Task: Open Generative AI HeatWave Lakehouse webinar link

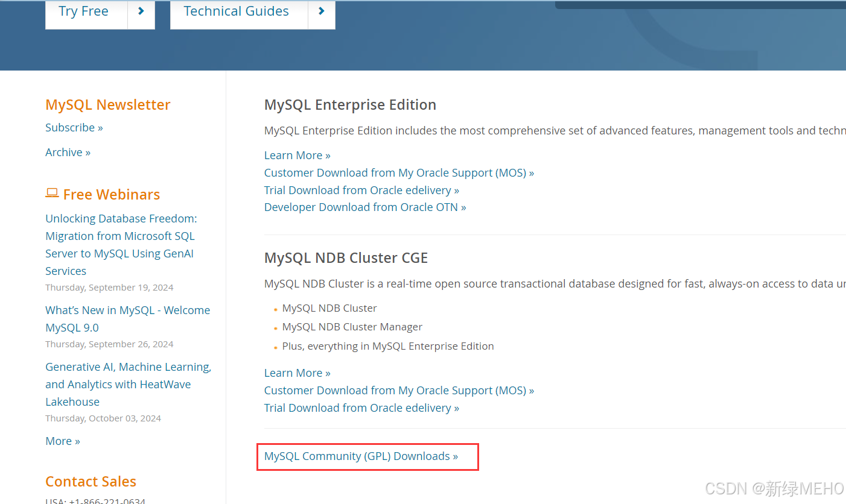Action: pyautogui.click(x=129, y=384)
